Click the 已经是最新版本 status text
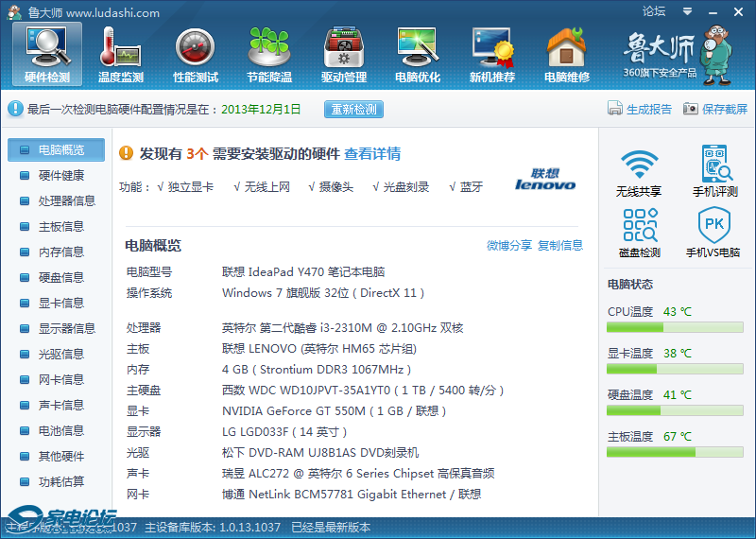This screenshot has height=539, width=756. (331, 528)
